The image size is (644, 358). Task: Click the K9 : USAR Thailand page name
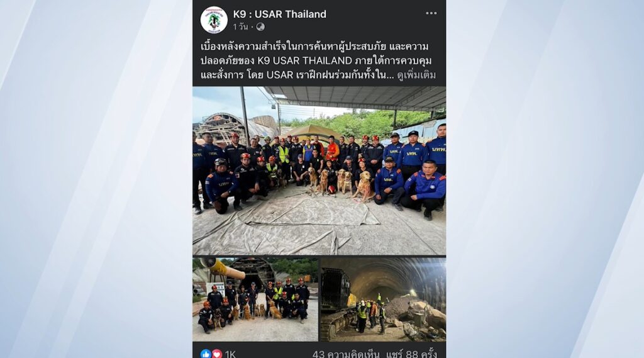280,14
